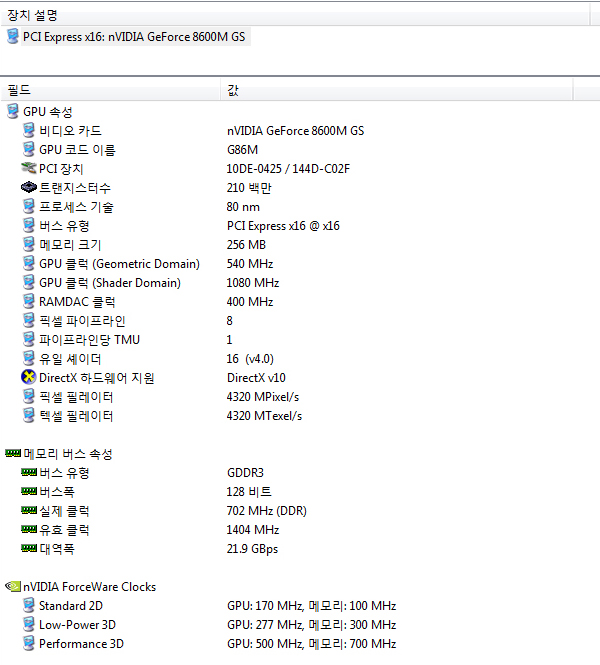Click the value DirectX v10

pos(256,377)
